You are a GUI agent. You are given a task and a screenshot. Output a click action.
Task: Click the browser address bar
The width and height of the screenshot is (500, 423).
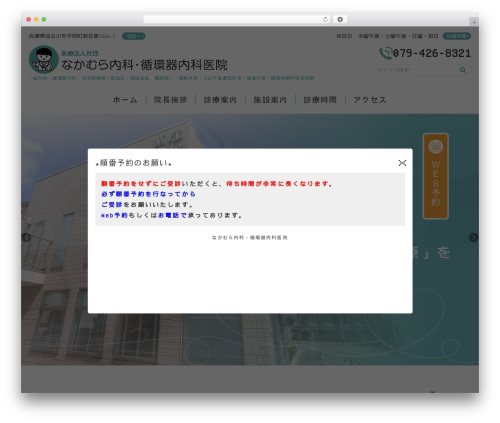click(x=237, y=19)
